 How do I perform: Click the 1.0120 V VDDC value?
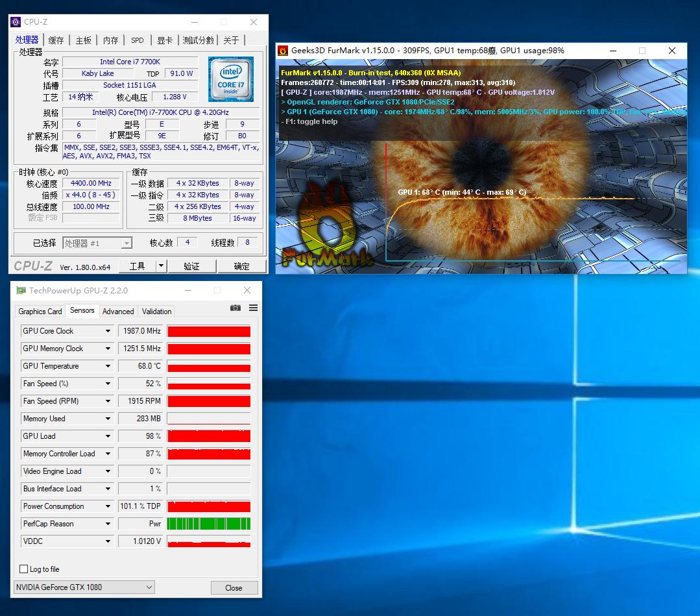pos(140,541)
